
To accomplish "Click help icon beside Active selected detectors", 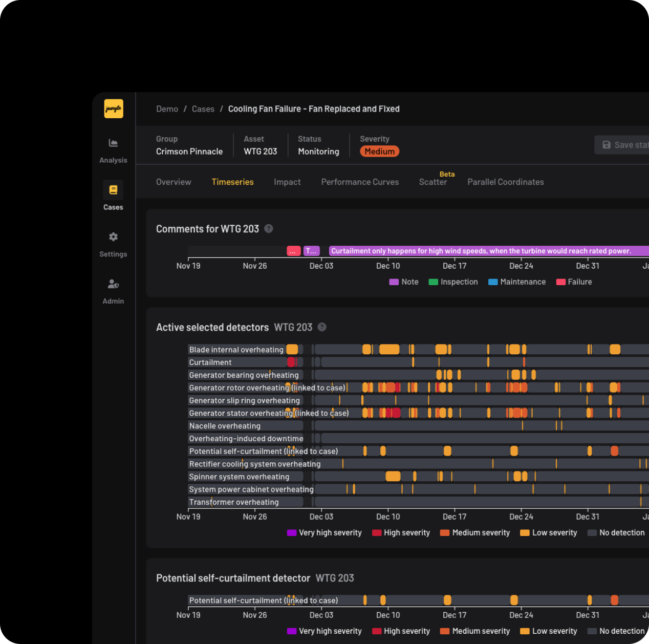I will 322,327.
